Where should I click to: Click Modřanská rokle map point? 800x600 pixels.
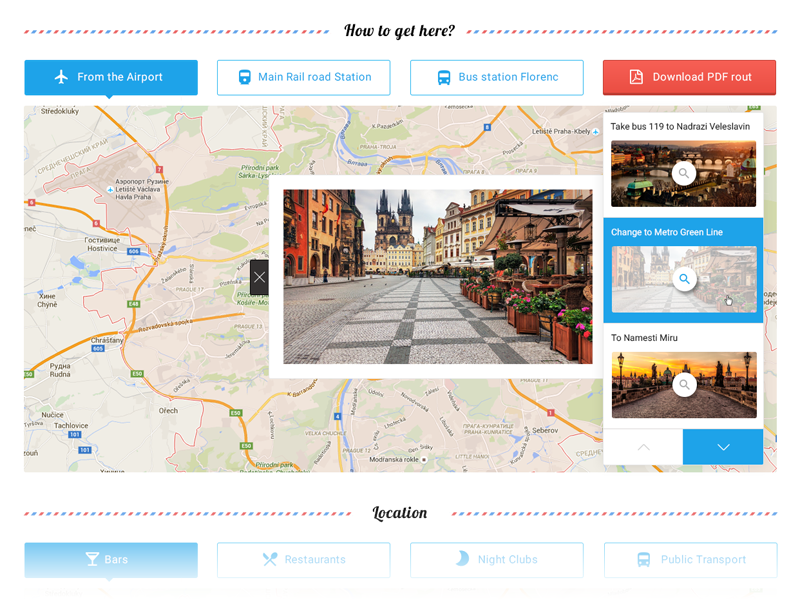point(423,460)
